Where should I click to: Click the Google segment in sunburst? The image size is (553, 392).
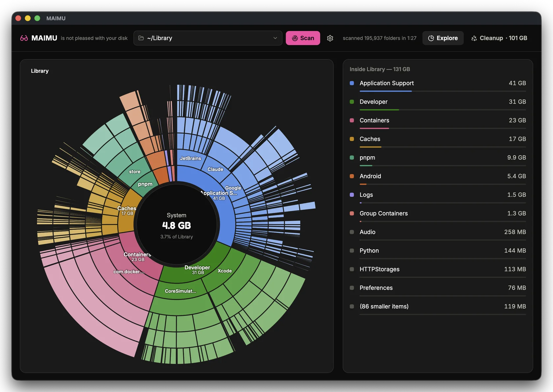point(233,188)
